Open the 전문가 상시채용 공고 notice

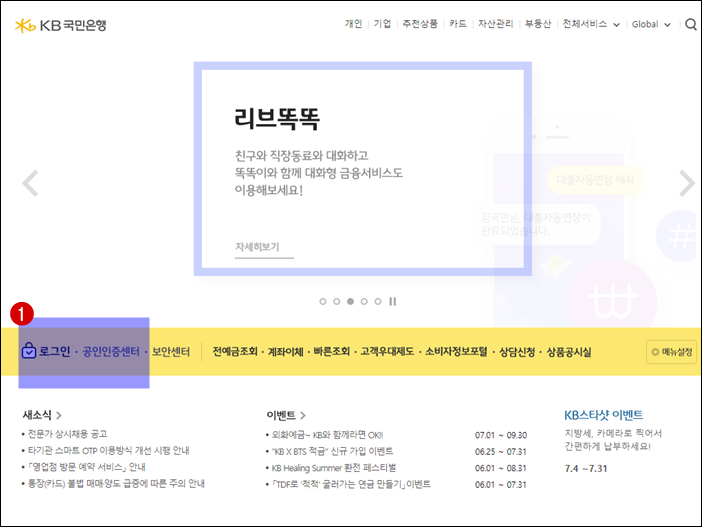68,434
